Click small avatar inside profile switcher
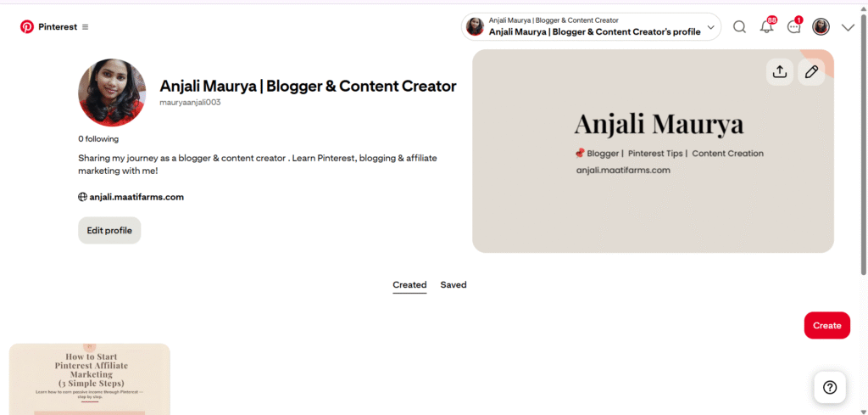Screen dimensions: 868x415 475,26
